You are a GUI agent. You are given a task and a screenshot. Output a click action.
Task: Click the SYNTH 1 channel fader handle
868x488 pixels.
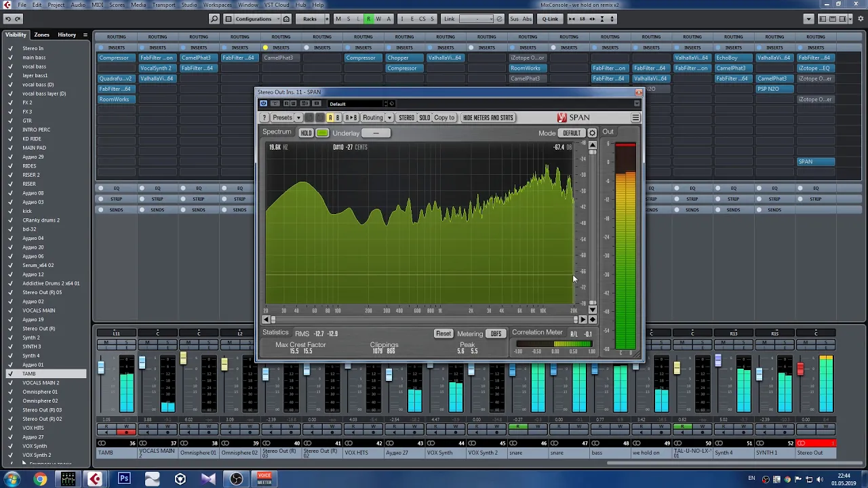(759, 374)
